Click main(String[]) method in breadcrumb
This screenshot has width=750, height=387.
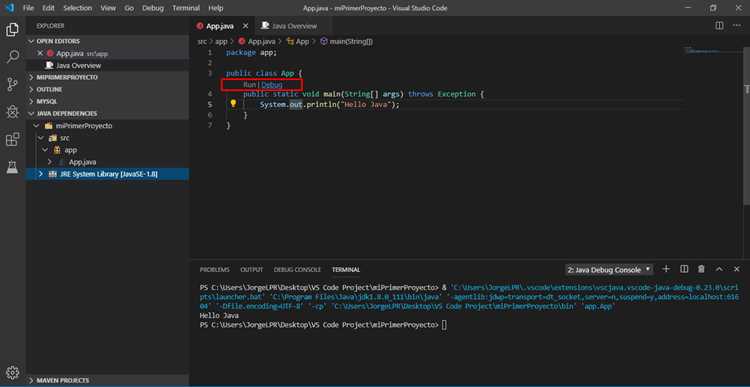point(351,42)
